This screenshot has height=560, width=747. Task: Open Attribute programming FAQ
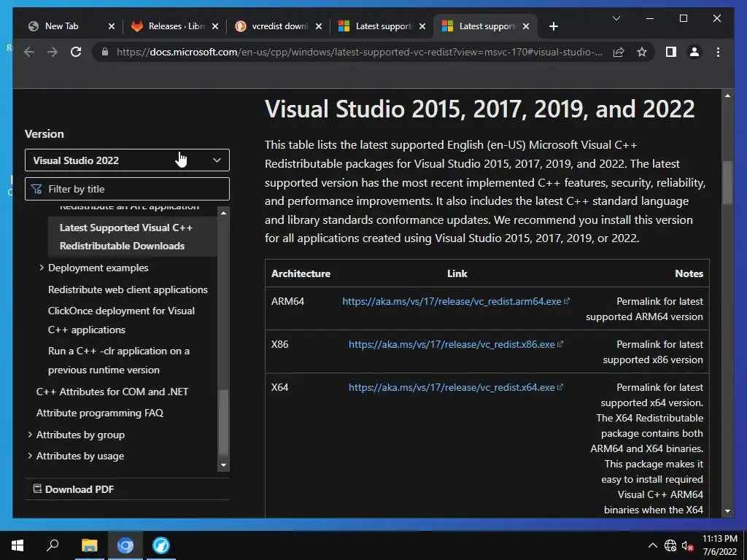click(x=99, y=413)
